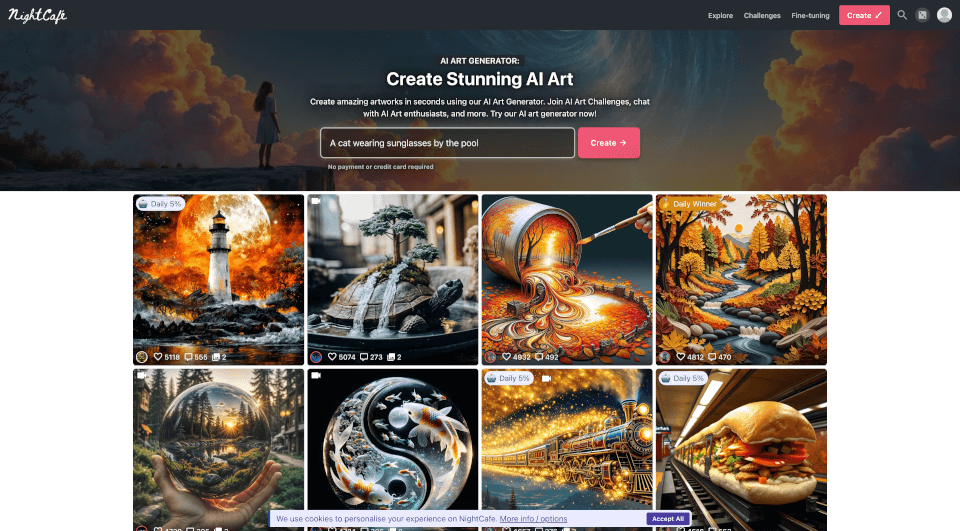
Task: Go to the Challenges page
Action: point(762,15)
